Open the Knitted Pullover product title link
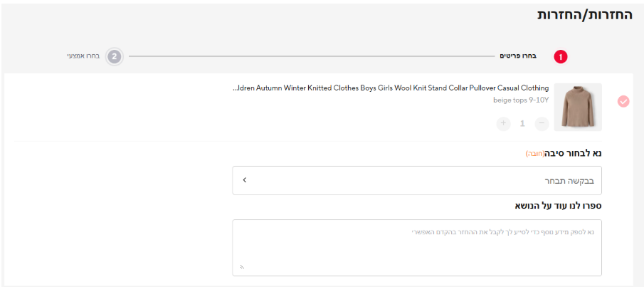This screenshot has width=644, height=287. pos(391,88)
